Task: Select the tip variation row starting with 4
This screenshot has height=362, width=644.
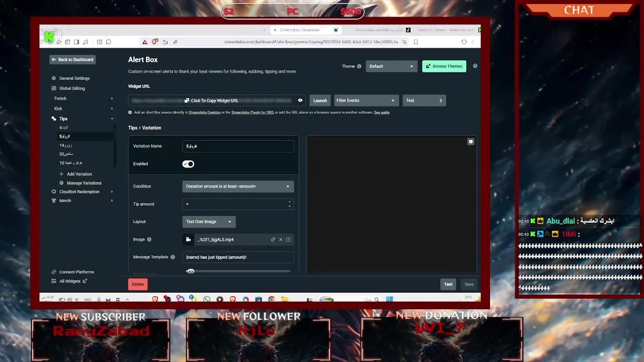Action: (86, 128)
